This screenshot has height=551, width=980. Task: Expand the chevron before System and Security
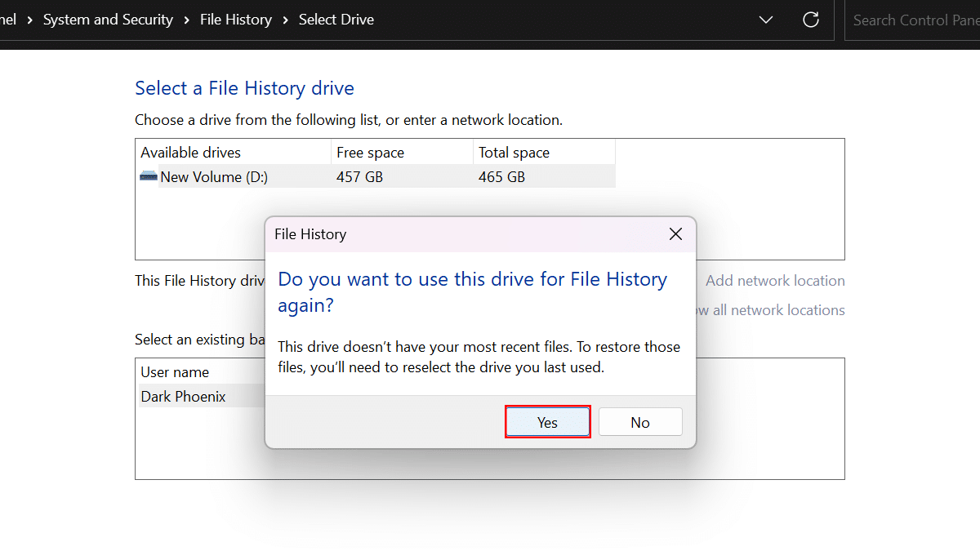30,20
